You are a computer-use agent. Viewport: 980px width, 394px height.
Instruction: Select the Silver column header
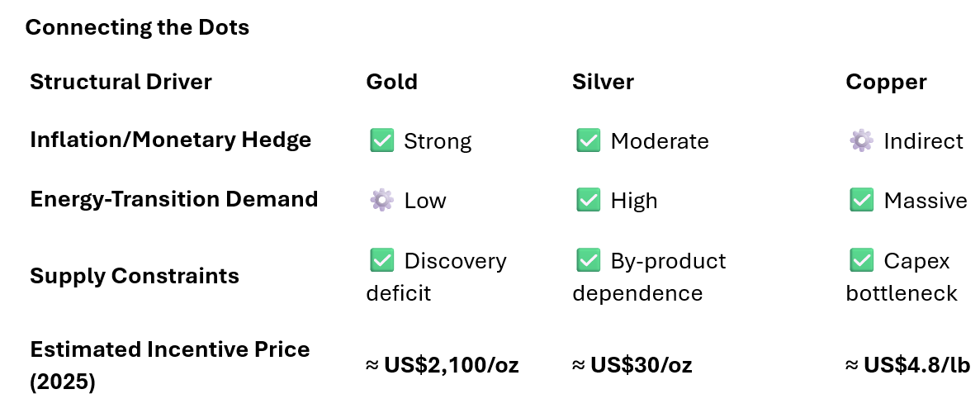[x=603, y=82]
